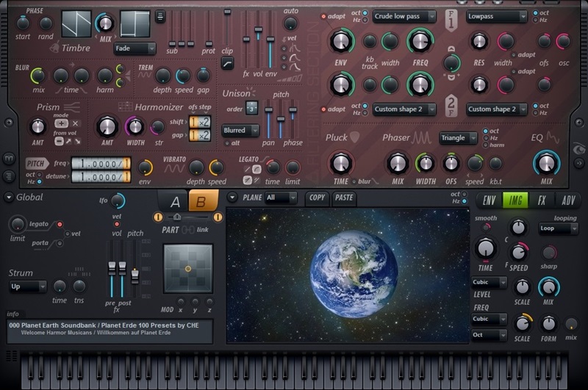Viewport: 588px width, 390px height.
Task: Click the clip shape icon button
Action: 227,65
